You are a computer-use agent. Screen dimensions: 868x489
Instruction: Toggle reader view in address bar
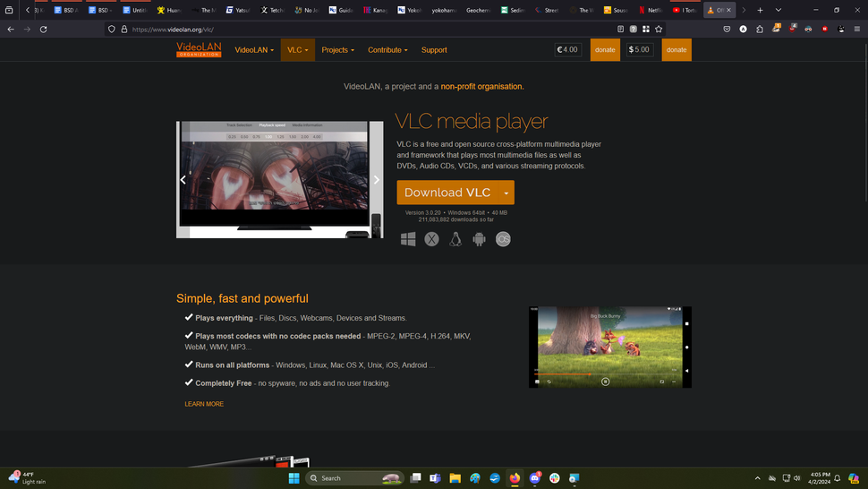click(x=620, y=30)
